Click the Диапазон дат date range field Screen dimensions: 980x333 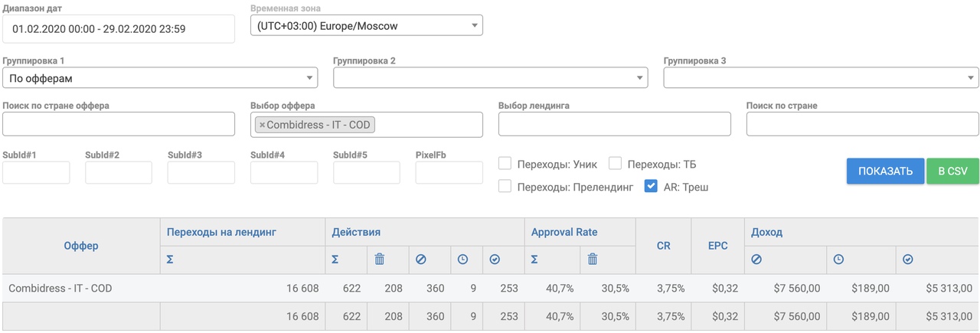point(119,29)
